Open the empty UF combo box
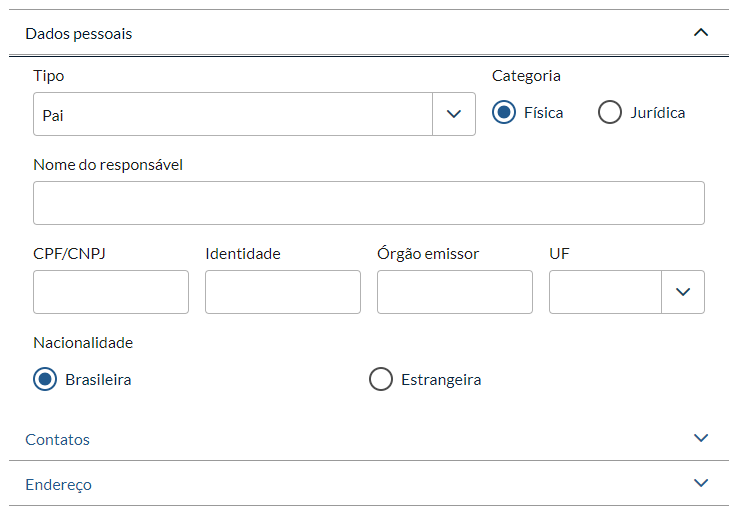 point(605,292)
